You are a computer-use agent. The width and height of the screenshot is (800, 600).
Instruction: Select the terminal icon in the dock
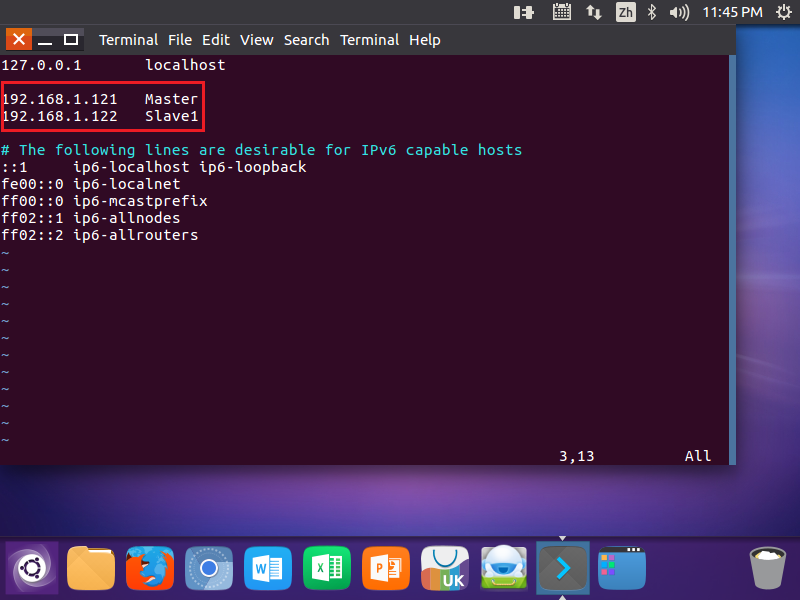tap(563, 568)
